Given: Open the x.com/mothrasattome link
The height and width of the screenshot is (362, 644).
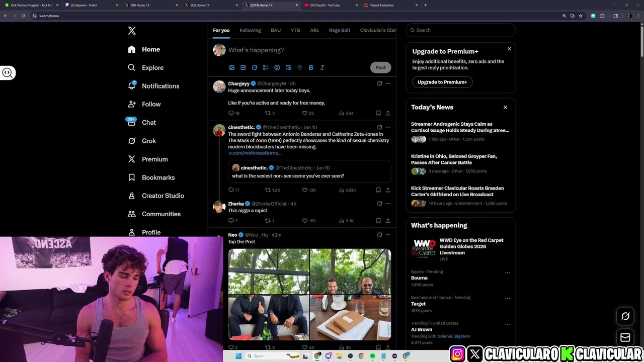Looking at the screenshot, I should coord(255,153).
